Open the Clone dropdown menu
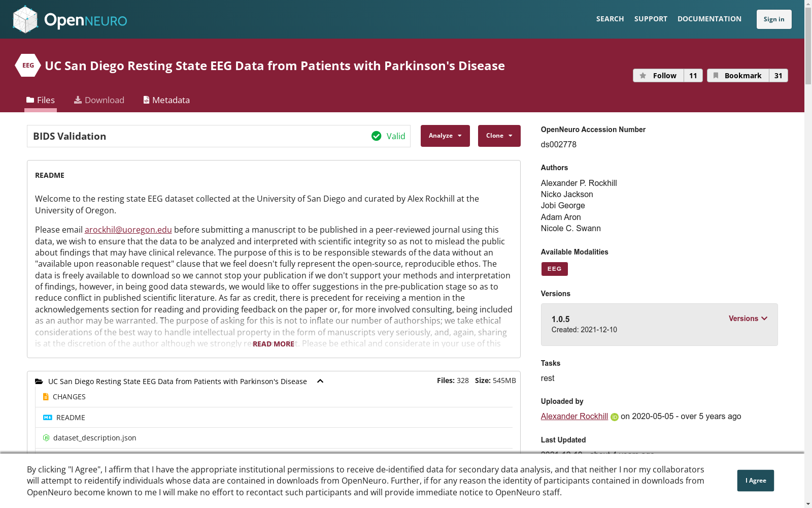This screenshot has height=508, width=812. click(499, 136)
